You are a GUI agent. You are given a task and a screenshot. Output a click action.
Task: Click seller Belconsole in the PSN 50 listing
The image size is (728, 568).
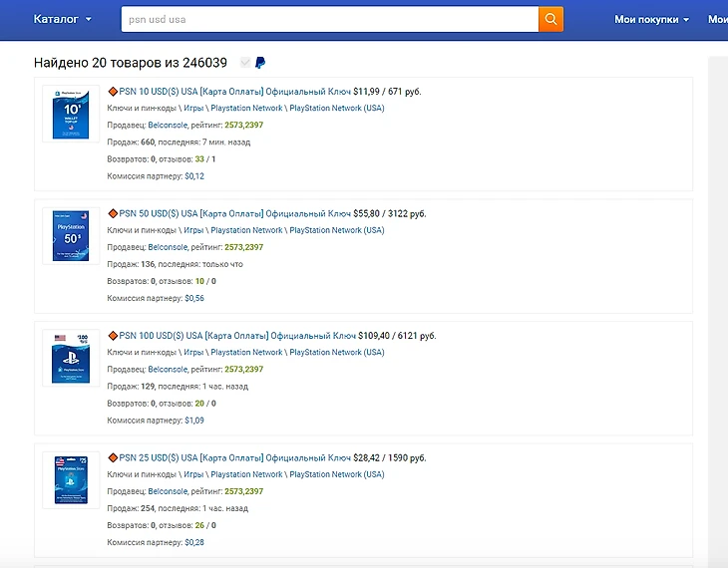(x=168, y=247)
